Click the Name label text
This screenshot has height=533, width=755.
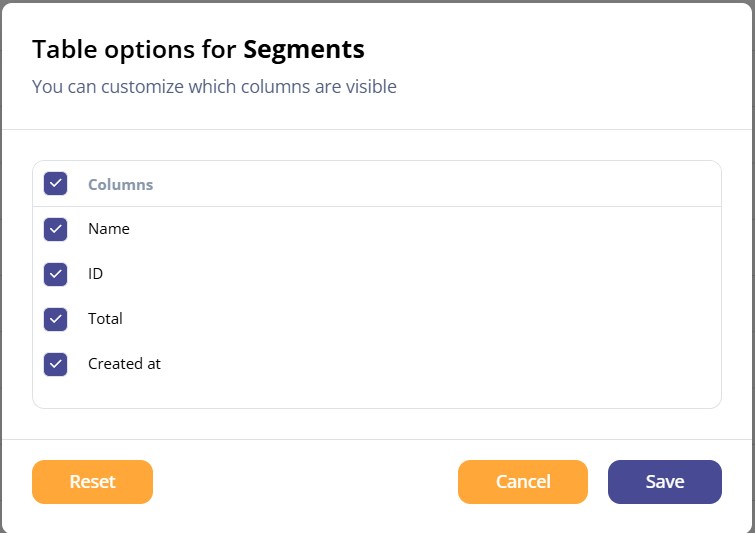pos(109,229)
